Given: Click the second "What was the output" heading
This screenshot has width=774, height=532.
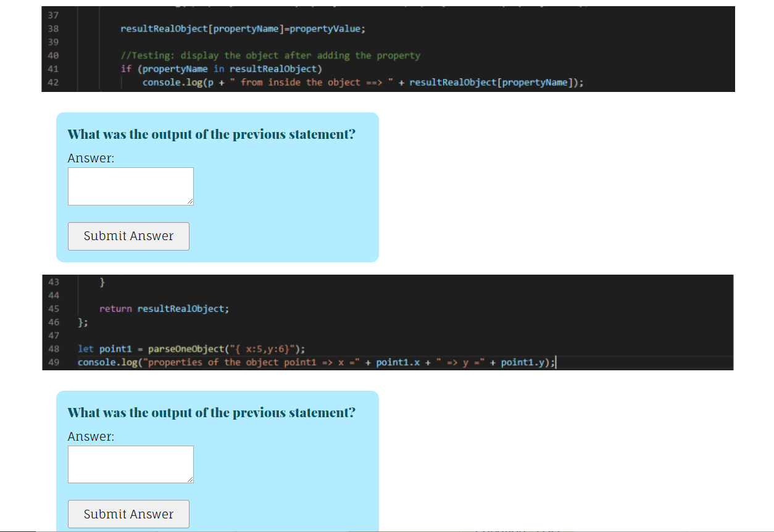Looking at the screenshot, I should point(212,412).
